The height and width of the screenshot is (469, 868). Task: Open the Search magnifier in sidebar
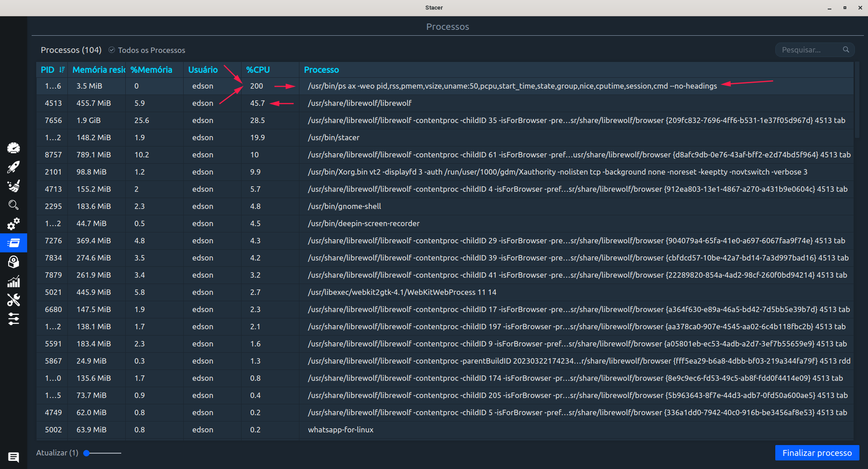point(14,205)
